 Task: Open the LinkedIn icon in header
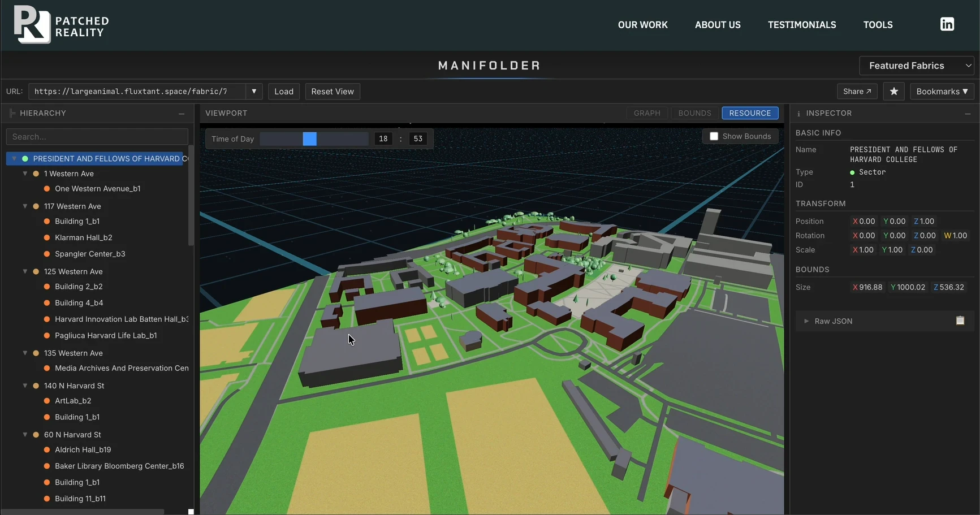coord(947,24)
